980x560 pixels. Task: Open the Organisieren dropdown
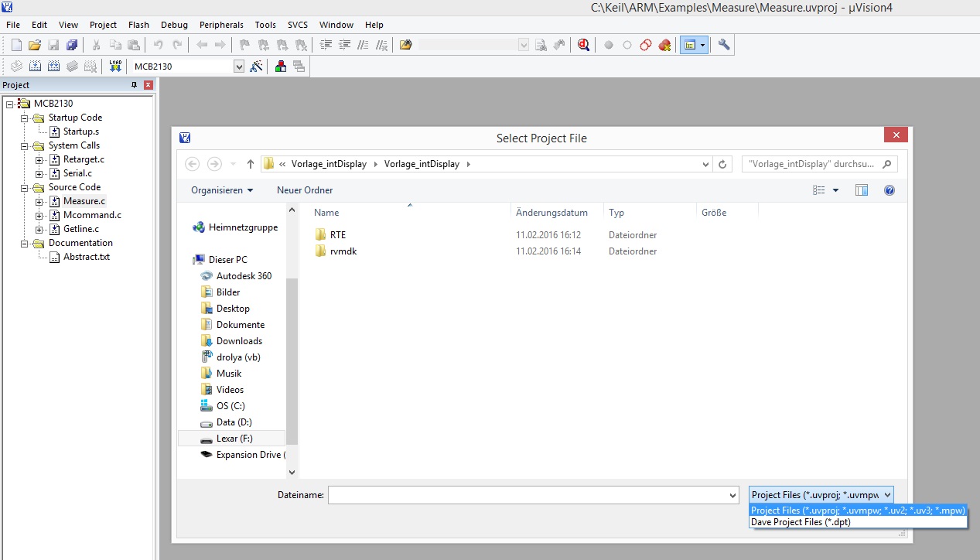coord(222,190)
